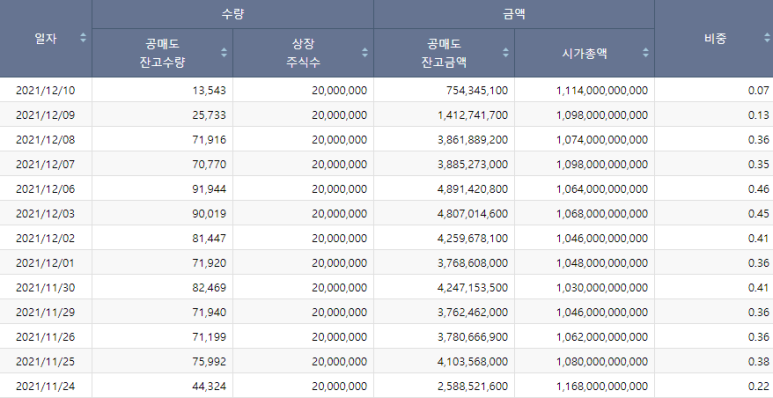Click short balance quantity 71,199
This screenshot has width=773, height=398.
click(x=209, y=337)
